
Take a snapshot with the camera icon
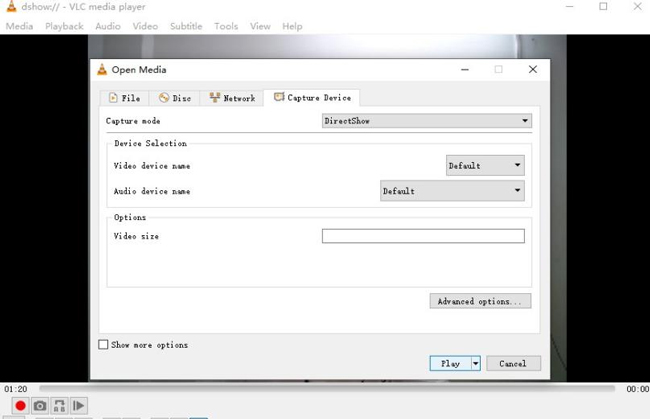click(40, 405)
